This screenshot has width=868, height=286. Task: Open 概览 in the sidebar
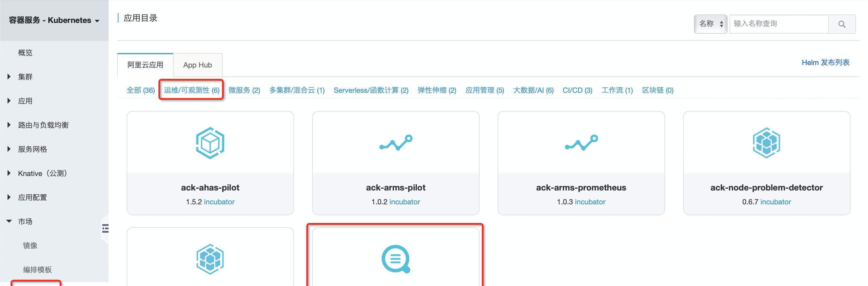coord(25,53)
